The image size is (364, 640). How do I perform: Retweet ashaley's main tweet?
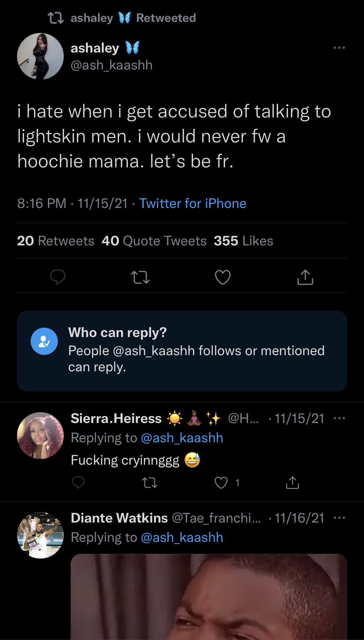tap(140, 277)
